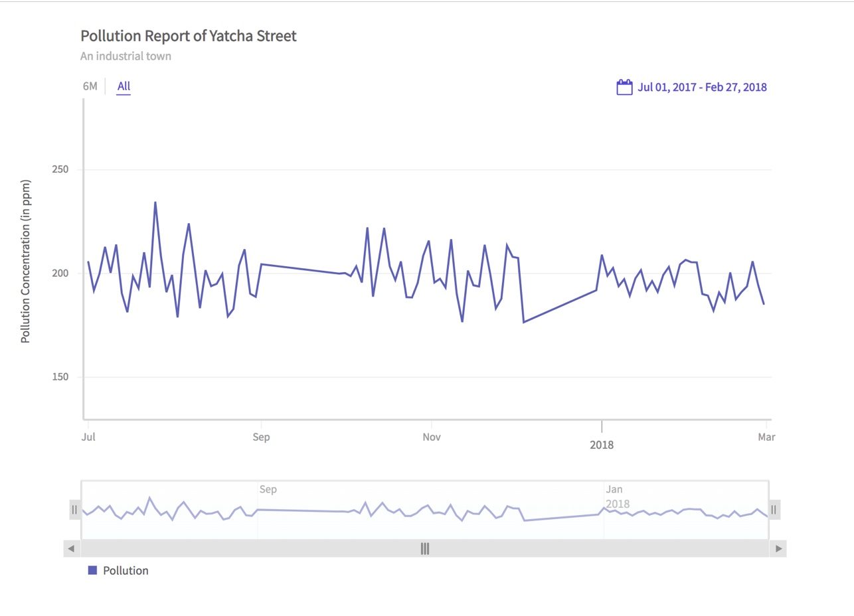Click left scroll arrow below navigator
Screen dimensions: 854x616
(x=72, y=548)
